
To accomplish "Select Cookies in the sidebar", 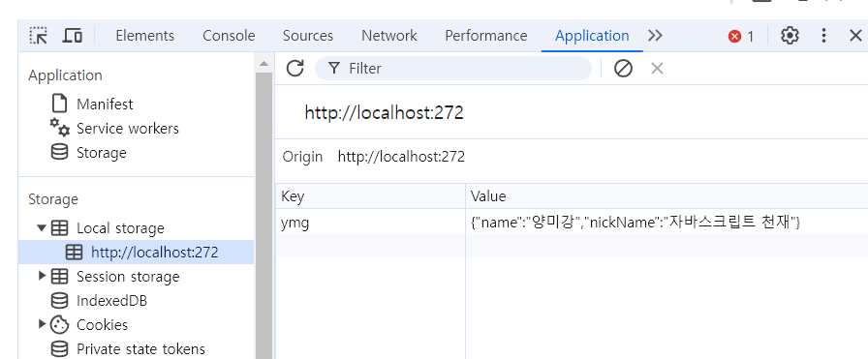I will [102, 325].
